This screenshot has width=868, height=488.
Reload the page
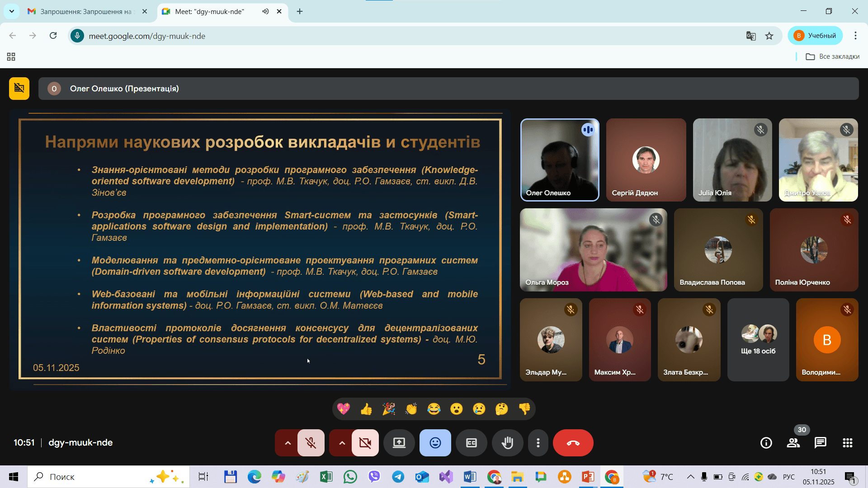(53, 36)
